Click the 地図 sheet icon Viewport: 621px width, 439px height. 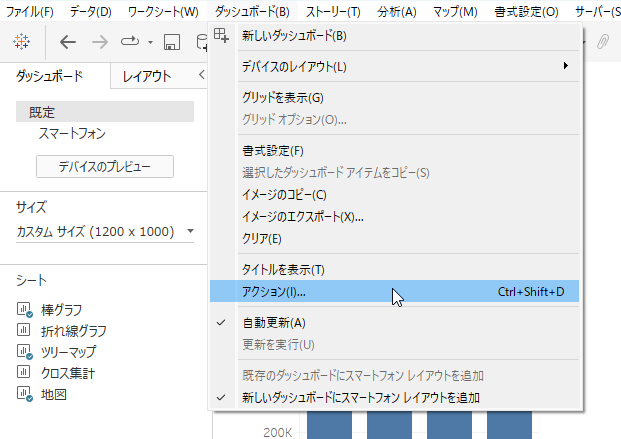(25, 393)
